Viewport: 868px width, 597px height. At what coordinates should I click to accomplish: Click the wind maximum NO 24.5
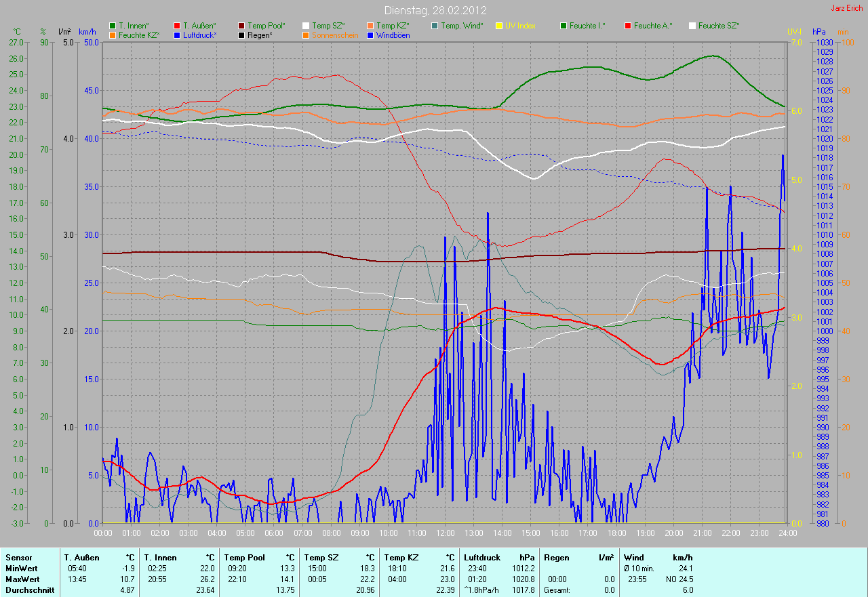click(679, 579)
